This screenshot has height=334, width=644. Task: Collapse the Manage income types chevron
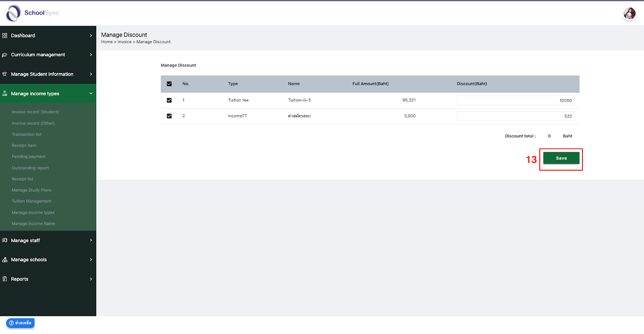point(91,93)
